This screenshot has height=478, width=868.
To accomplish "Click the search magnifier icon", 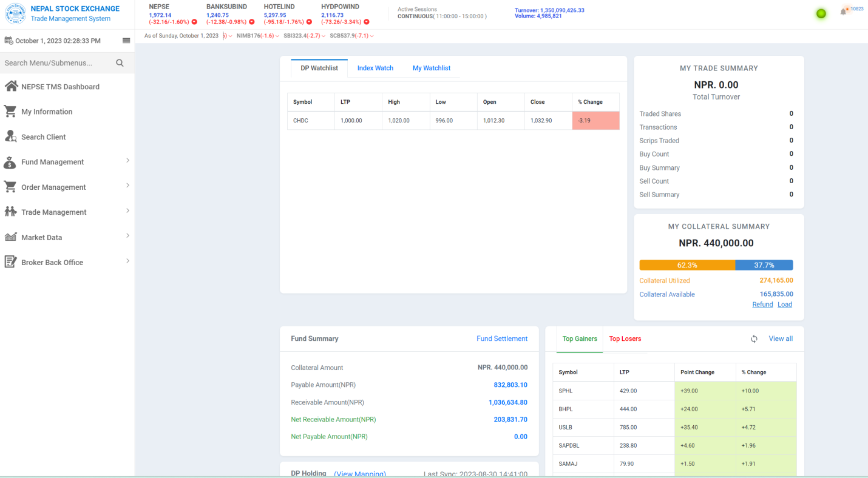I will coord(120,63).
